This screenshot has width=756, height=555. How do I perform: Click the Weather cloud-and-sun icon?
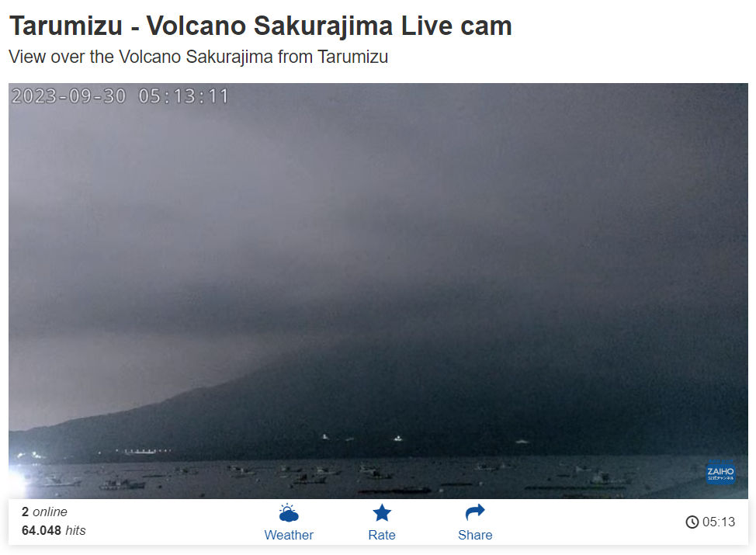pyautogui.click(x=288, y=512)
